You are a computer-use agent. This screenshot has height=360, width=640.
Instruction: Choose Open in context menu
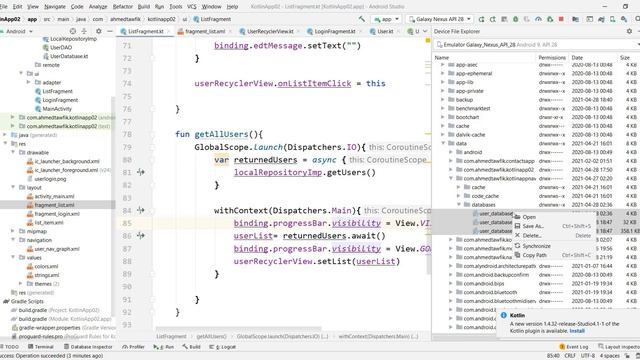coord(553,217)
